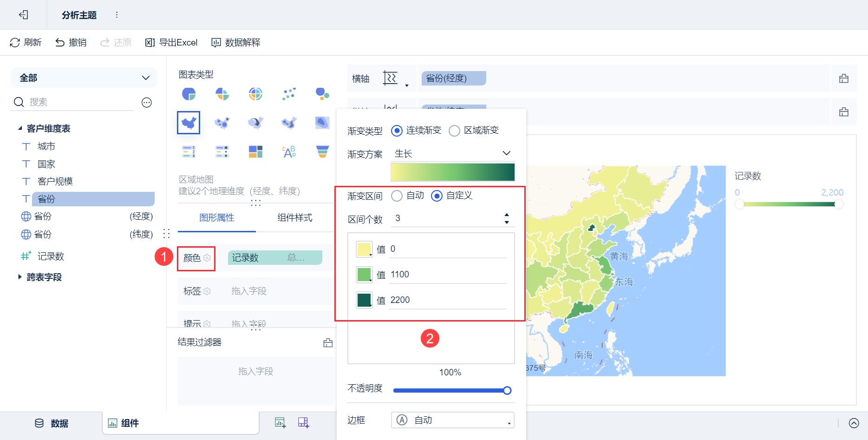Click the back exit icon
This screenshot has width=868, height=440.
click(23, 15)
